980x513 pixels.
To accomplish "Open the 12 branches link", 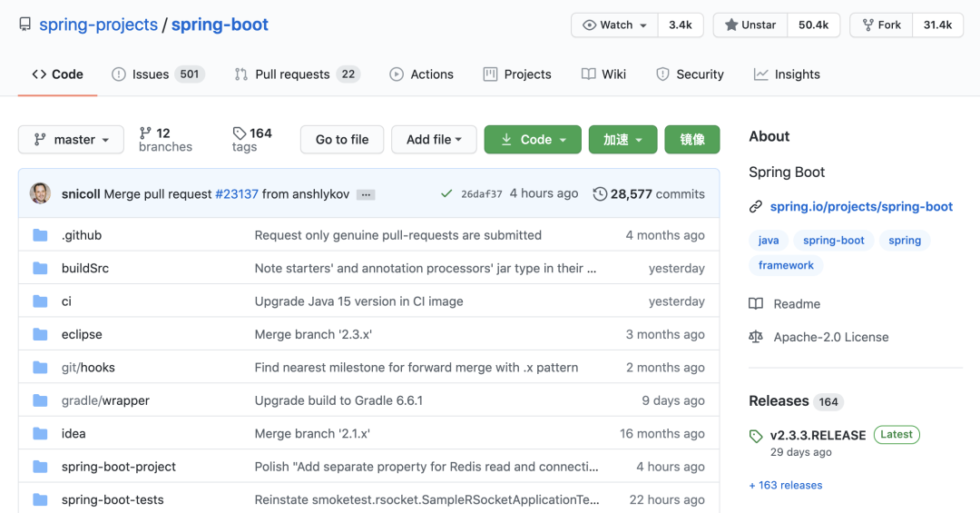I will click(x=166, y=140).
